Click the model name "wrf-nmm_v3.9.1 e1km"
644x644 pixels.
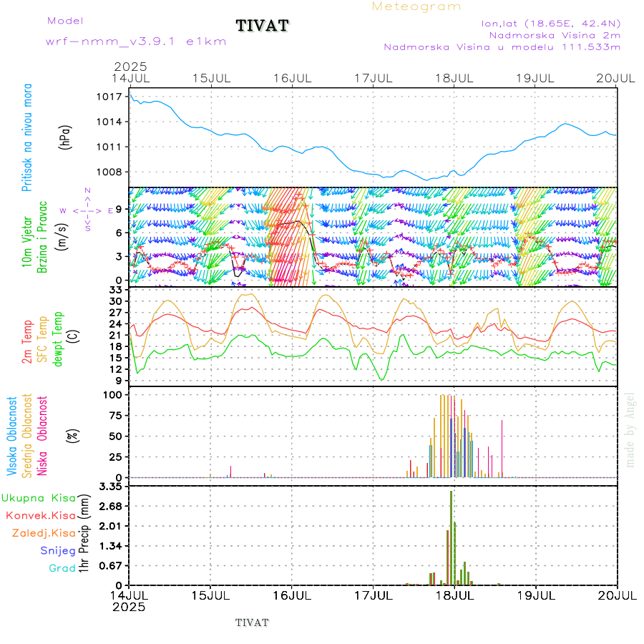point(136,42)
